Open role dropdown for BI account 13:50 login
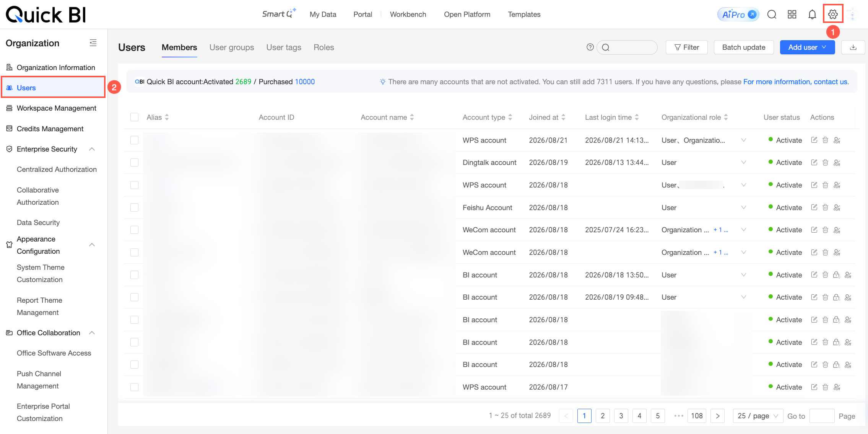 pos(743,275)
